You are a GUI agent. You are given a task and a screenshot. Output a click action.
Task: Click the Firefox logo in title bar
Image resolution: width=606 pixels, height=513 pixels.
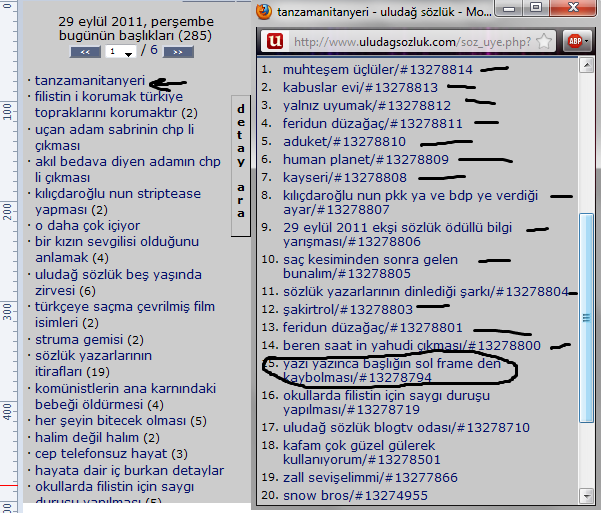[264, 11]
